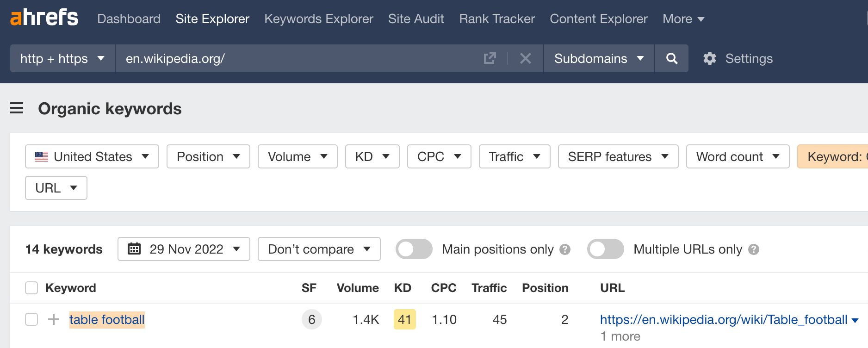868x348 pixels.
Task: Click the SF column header
Action: point(309,288)
